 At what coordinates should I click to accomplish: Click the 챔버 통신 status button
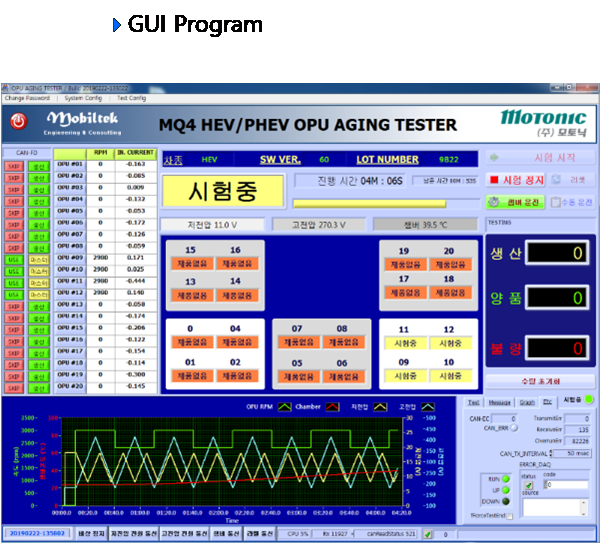pyautogui.click(x=226, y=534)
